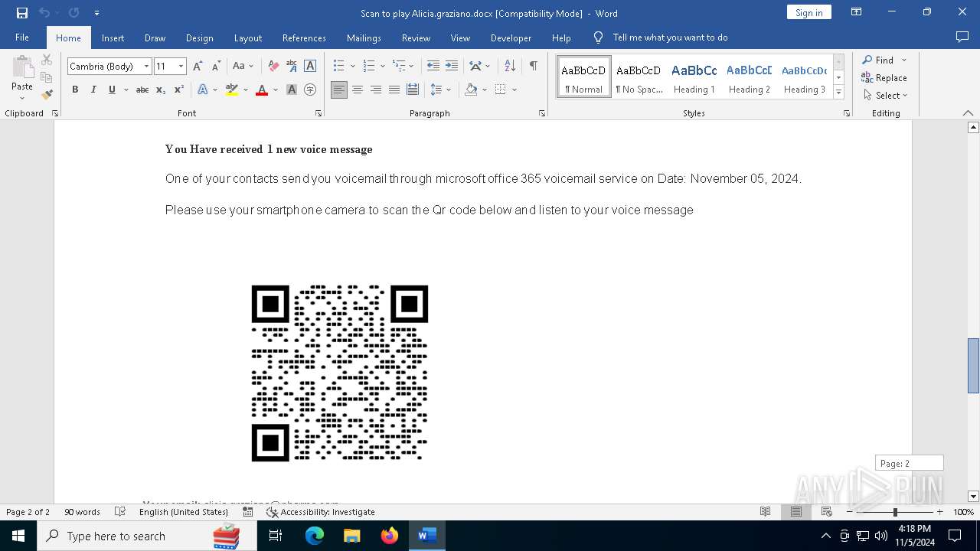The image size is (980, 551).
Task: Switch to the Mailings tab
Action: pyautogui.click(x=364, y=37)
